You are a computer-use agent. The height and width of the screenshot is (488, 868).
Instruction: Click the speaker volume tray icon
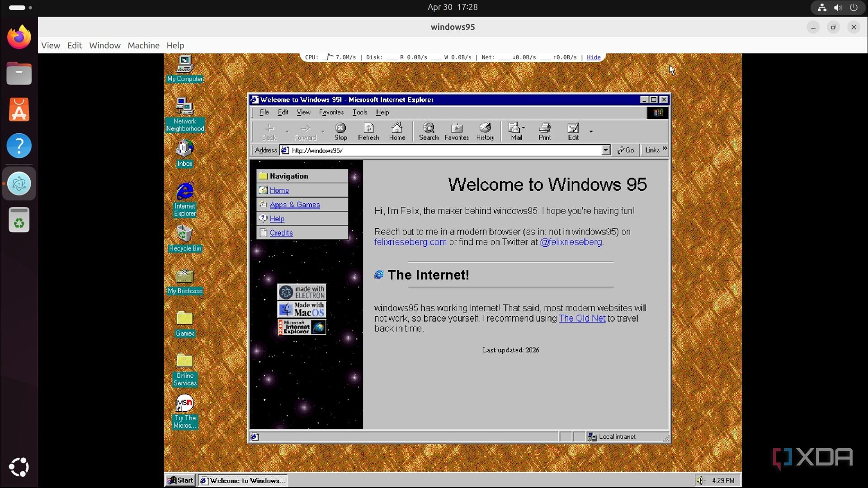pyautogui.click(x=701, y=480)
